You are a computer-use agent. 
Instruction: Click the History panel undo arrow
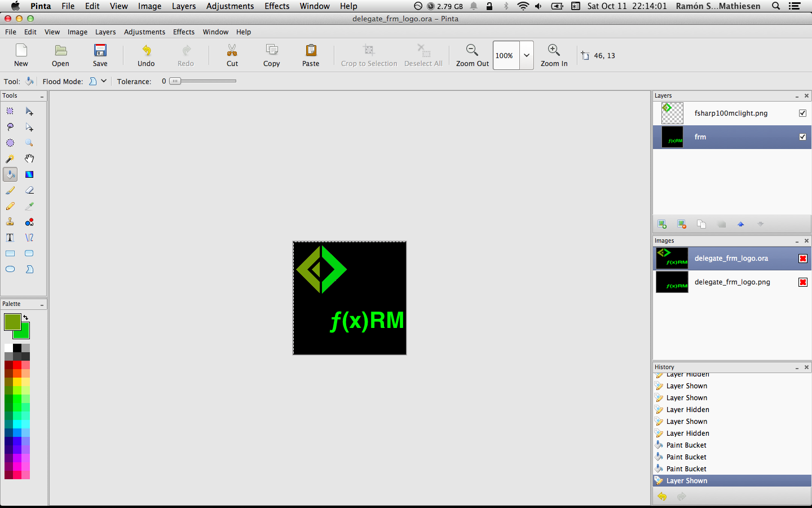point(662,497)
